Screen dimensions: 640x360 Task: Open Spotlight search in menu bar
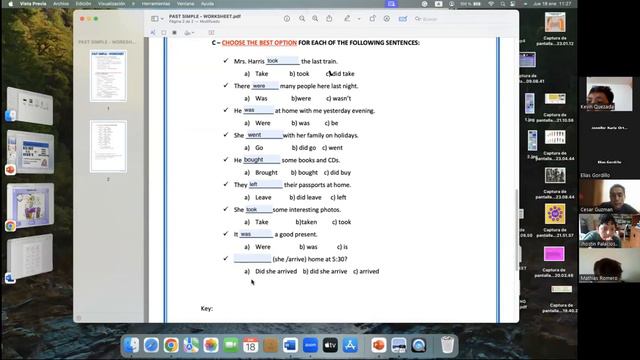(503, 4)
